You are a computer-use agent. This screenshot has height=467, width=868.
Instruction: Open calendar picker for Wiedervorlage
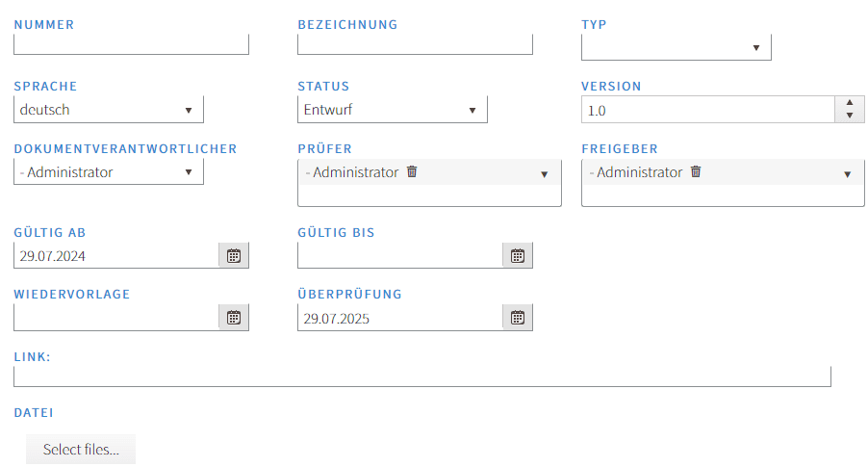click(x=233, y=318)
